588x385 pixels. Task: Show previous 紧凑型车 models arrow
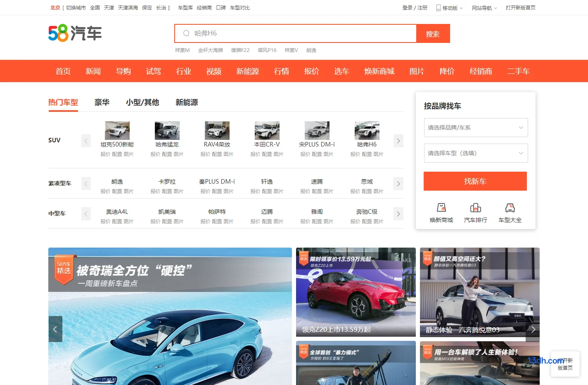(86, 184)
